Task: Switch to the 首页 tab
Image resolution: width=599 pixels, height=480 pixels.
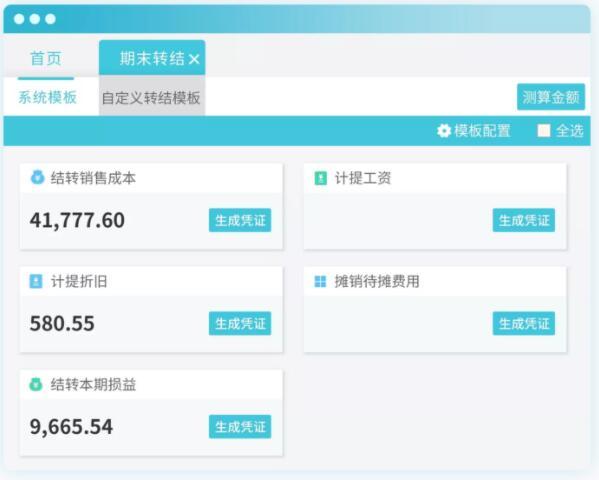Action: click(x=46, y=58)
